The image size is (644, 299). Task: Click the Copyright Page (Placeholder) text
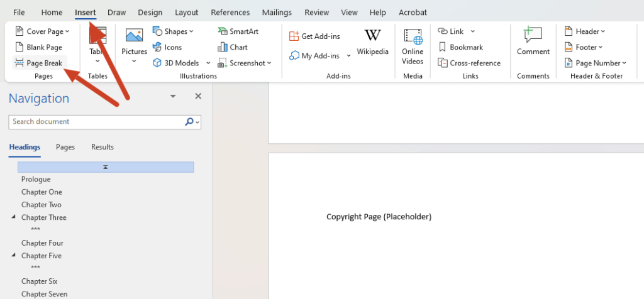pos(379,217)
